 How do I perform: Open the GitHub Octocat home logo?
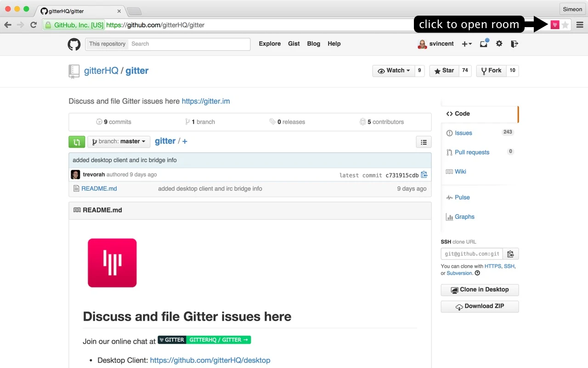pos(74,44)
